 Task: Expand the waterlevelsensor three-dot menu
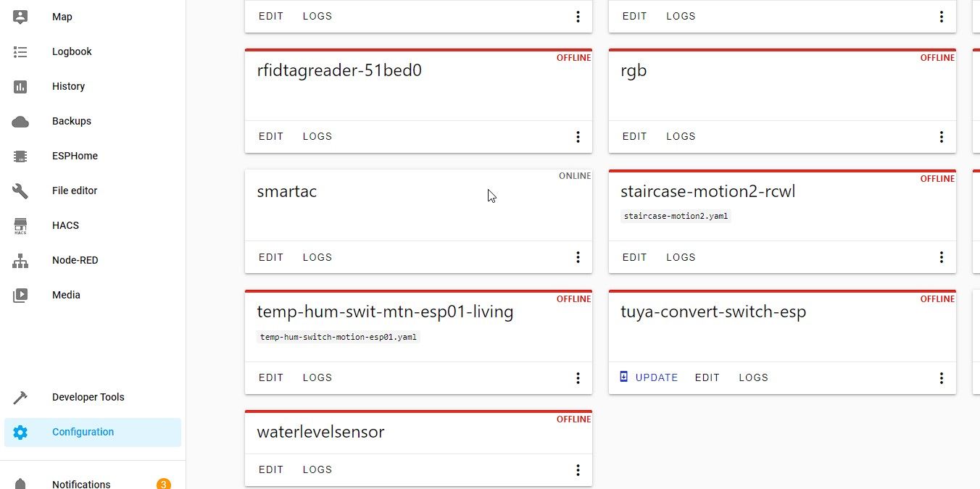click(578, 469)
